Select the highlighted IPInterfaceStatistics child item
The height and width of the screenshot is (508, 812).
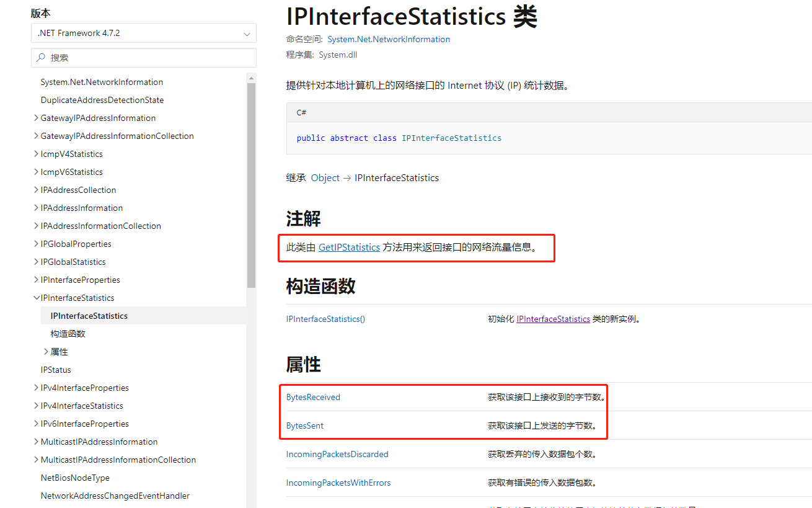pyautogui.click(x=143, y=316)
